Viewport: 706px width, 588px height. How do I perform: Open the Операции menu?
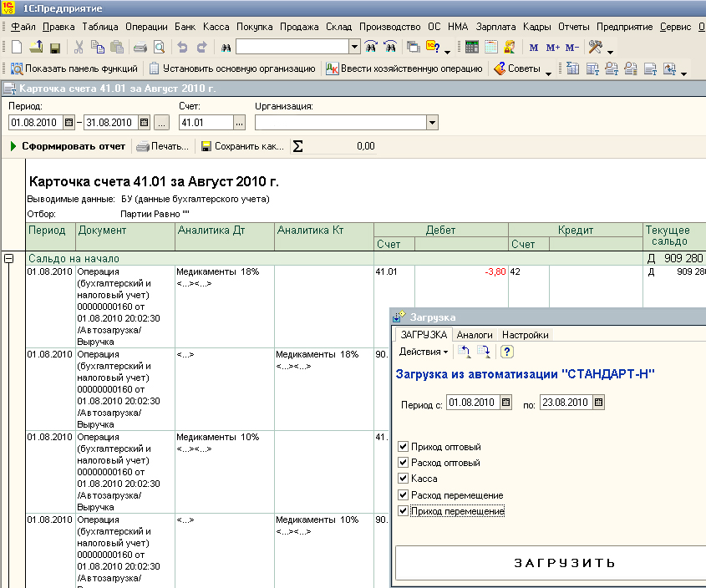pos(146,27)
